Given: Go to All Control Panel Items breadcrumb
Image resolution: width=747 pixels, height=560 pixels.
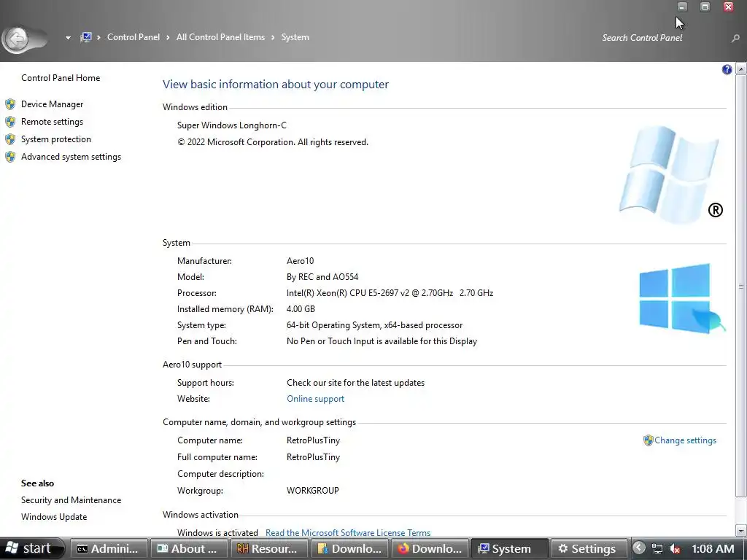Looking at the screenshot, I should coord(220,37).
